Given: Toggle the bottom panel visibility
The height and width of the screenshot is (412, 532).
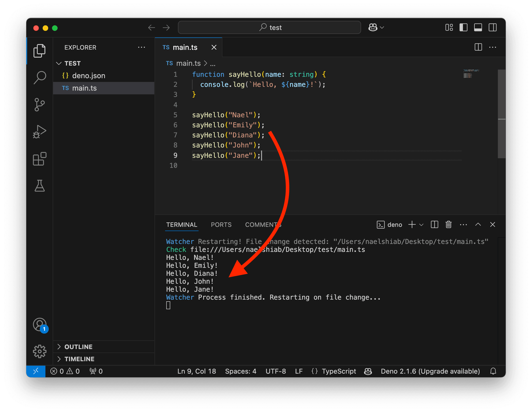Looking at the screenshot, I should point(478,27).
